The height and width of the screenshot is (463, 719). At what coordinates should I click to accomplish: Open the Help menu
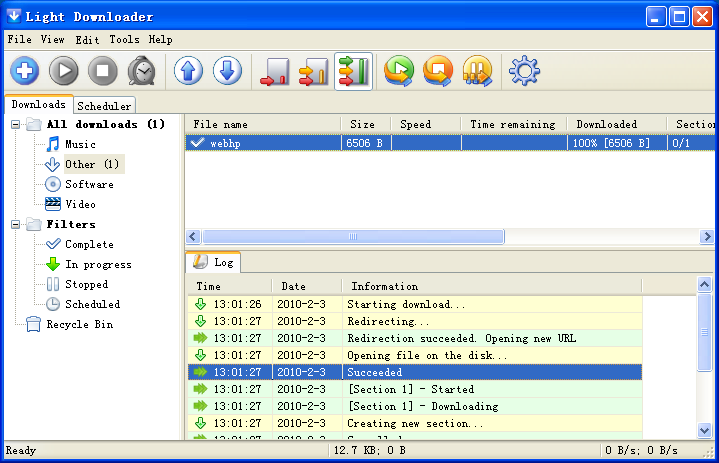coord(160,39)
